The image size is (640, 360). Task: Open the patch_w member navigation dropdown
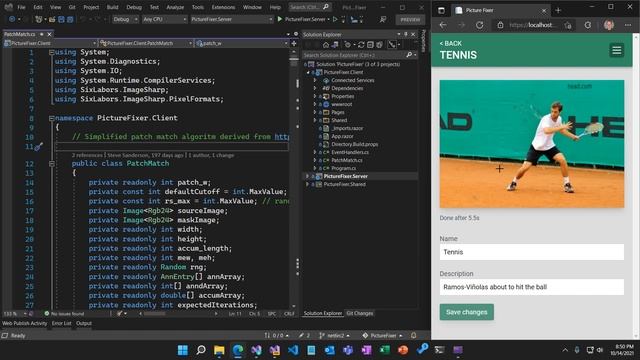tap(242, 43)
